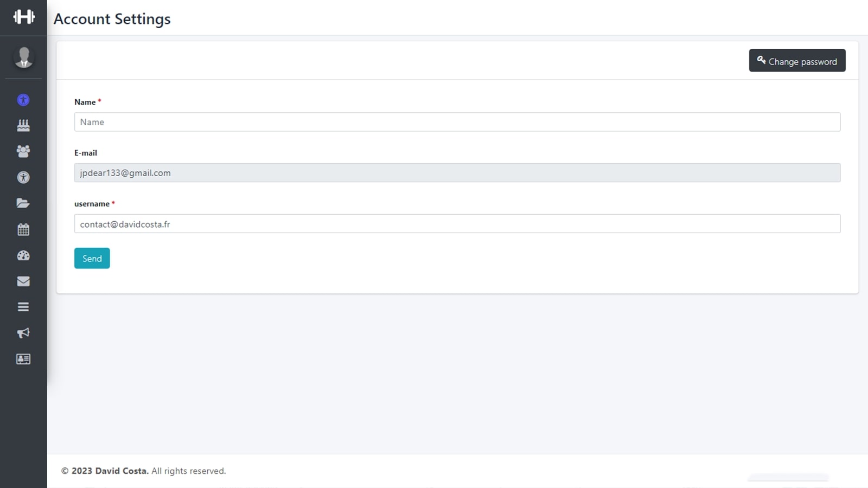Viewport: 868px width, 488px height.
Task: Open the calendar icon in sidebar
Action: (23, 229)
